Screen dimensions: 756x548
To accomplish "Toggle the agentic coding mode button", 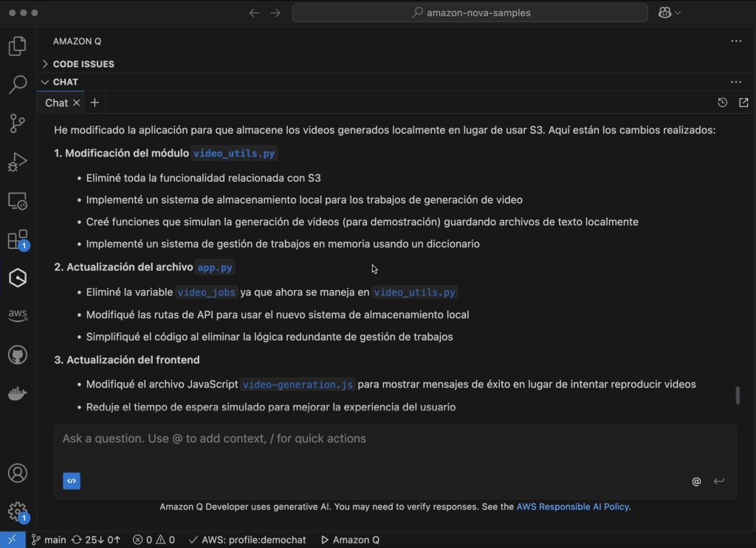I will tap(72, 481).
